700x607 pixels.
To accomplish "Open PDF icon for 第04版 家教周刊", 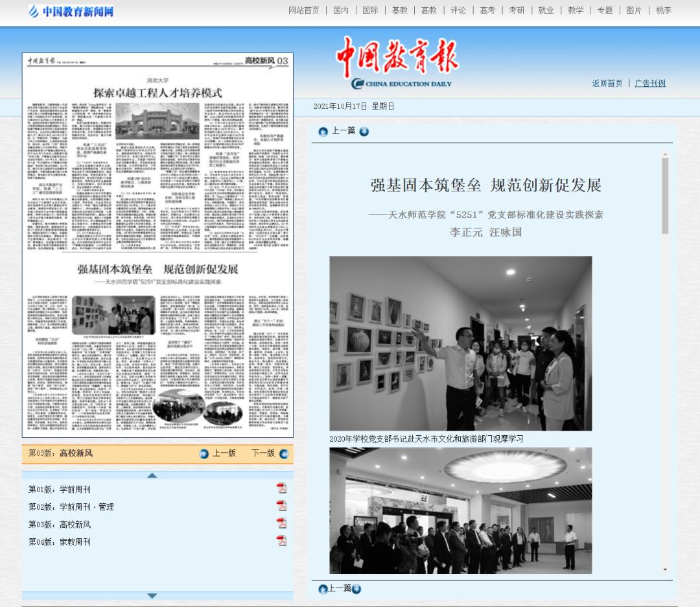I will click(x=282, y=541).
